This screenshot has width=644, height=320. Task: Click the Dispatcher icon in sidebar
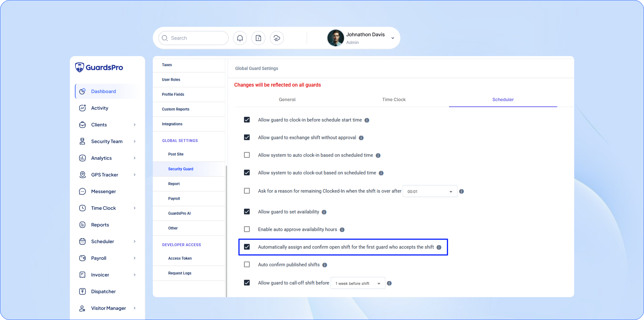82,291
